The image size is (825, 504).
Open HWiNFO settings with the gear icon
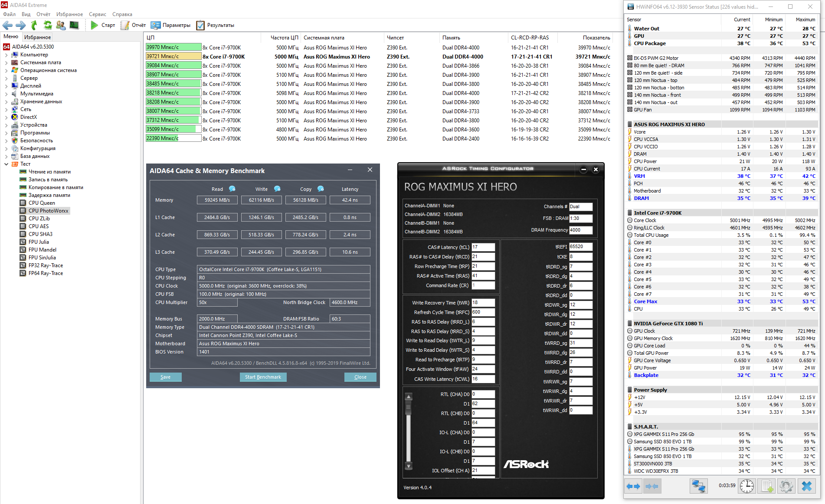(x=786, y=486)
